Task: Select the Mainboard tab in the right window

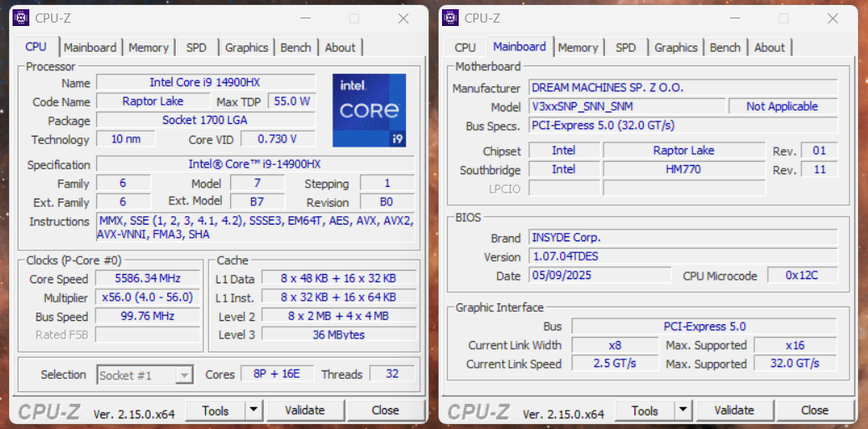Action: [520, 47]
